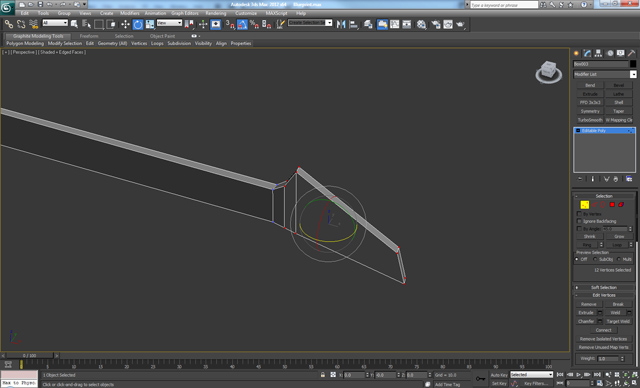Open the Render Setup icon
Image resolution: width=640 pixels, height=388 pixels.
(x=436, y=24)
